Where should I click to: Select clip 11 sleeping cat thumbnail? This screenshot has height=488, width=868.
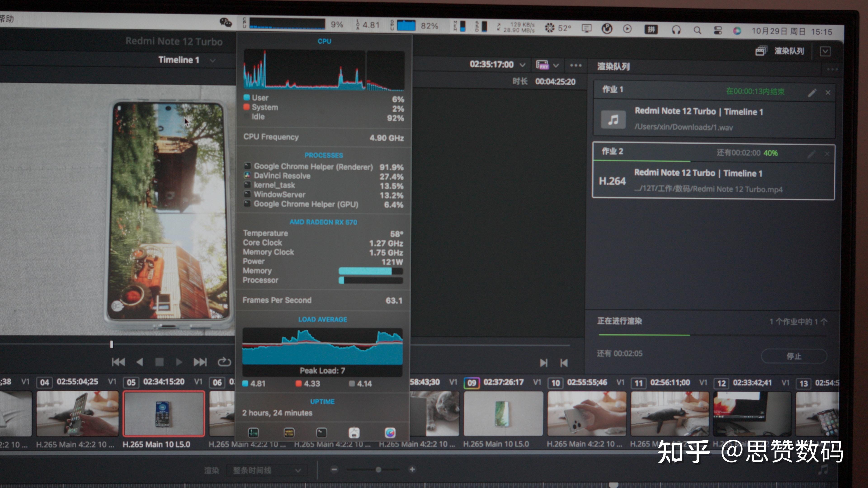(670, 414)
